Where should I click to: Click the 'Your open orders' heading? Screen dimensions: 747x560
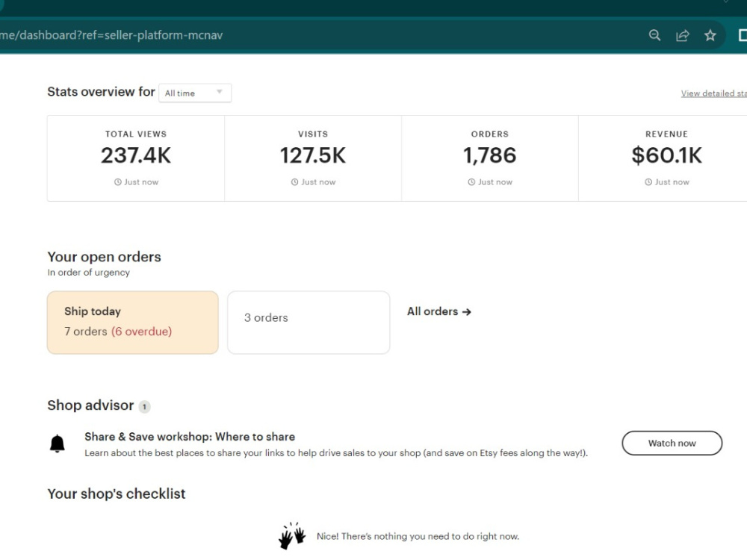tap(105, 257)
